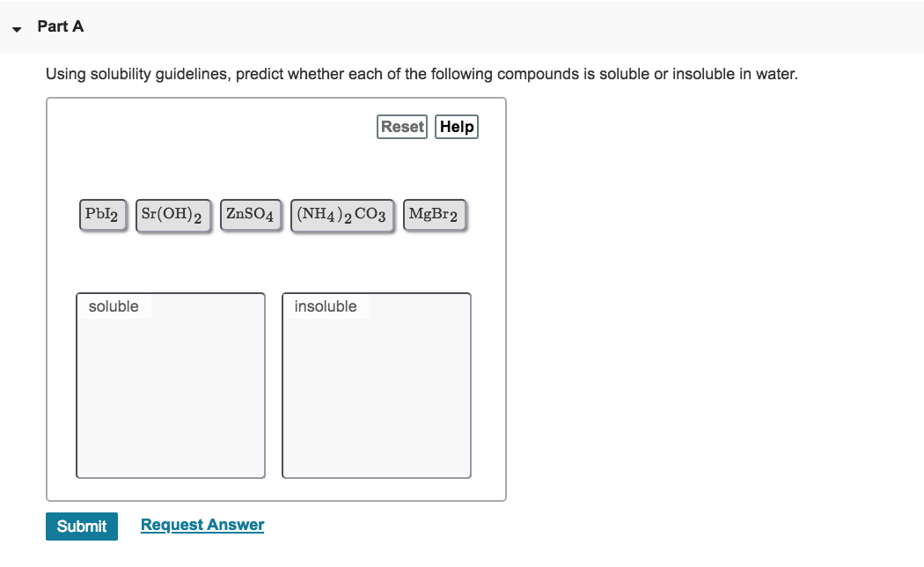Select the Sr(OH)2 compound tile
The height and width of the screenshot is (567, 924).
172,215
